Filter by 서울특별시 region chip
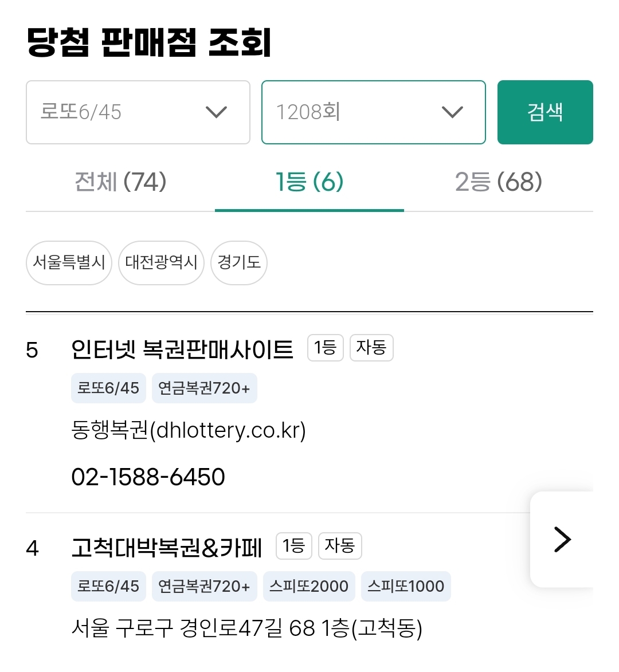Image resolution: width=619 pixels, height=672 pixels. point(69,263)
